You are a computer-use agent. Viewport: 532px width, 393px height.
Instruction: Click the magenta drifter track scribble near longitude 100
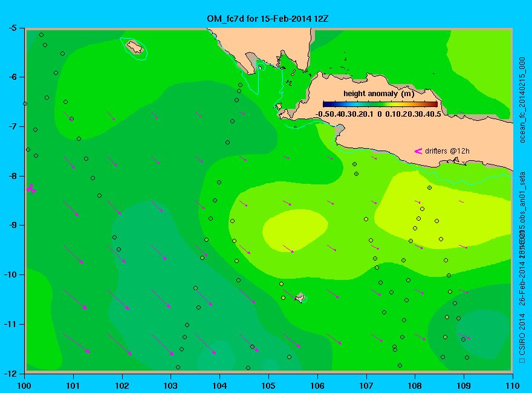(31, 189)
